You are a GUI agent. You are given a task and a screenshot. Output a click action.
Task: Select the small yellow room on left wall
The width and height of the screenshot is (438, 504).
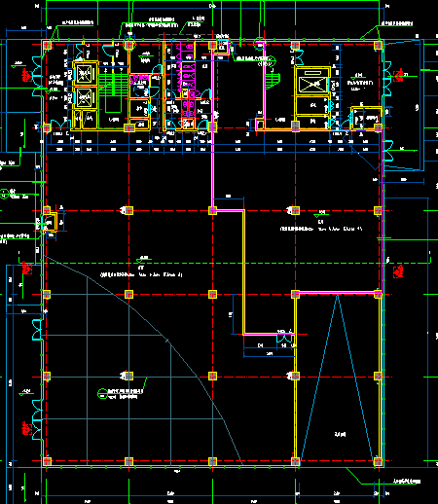coord(51,222)
